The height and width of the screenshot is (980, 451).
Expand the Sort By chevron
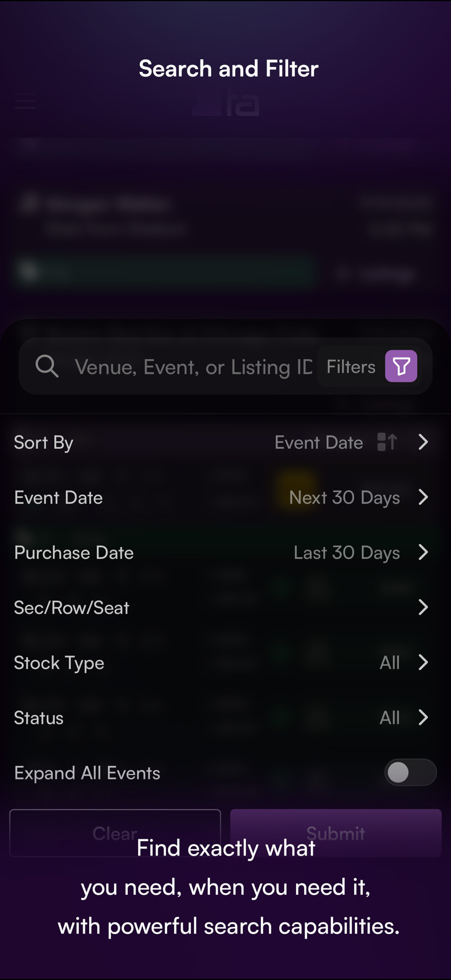coord(423,442)
